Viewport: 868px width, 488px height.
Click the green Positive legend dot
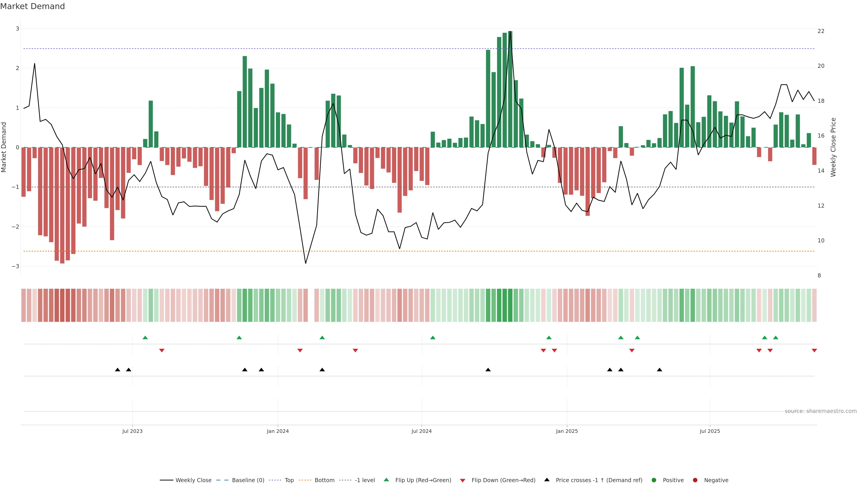click(x=654, y=480)
